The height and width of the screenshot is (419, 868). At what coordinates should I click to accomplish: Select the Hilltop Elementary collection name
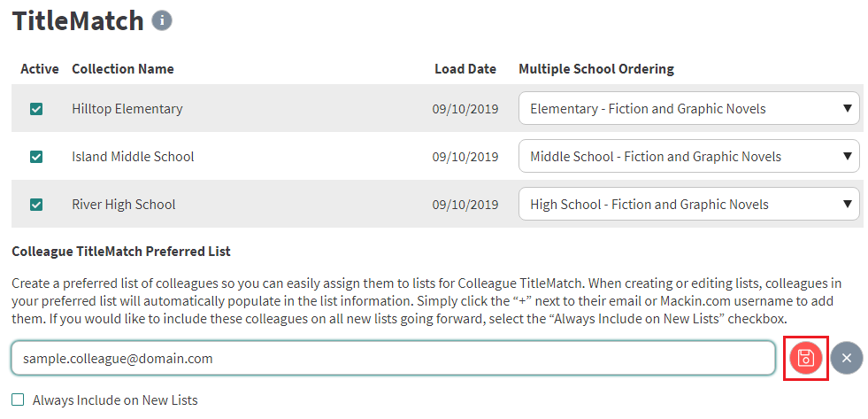(127, 109)
